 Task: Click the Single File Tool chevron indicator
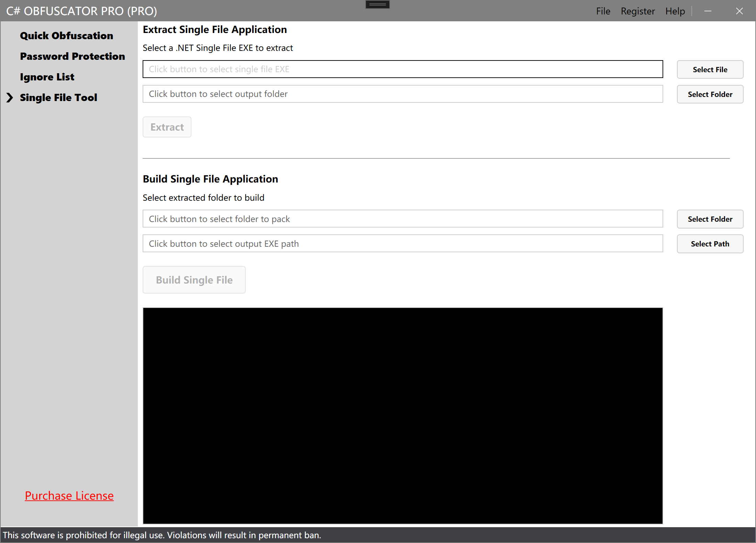pos(10,98)
